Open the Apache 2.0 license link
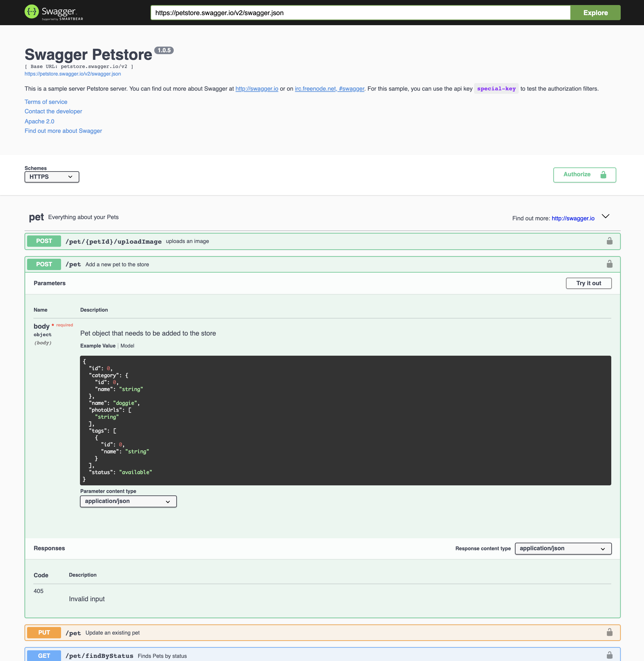 click(39, 121)
